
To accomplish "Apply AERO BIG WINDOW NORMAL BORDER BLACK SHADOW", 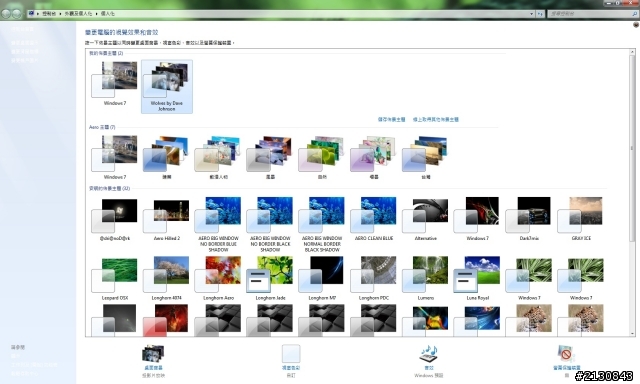I will [x=322, y=224].
